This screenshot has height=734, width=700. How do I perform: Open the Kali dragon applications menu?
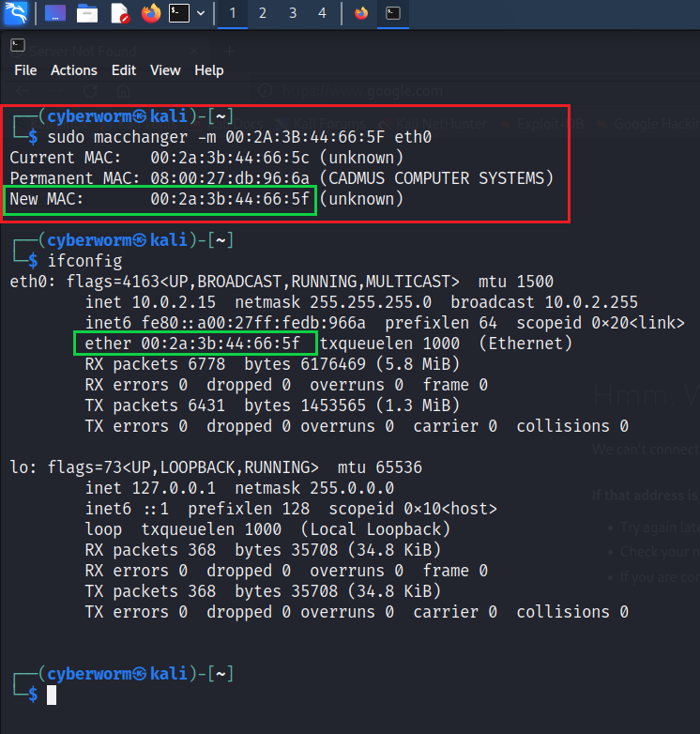click(16, 13)
